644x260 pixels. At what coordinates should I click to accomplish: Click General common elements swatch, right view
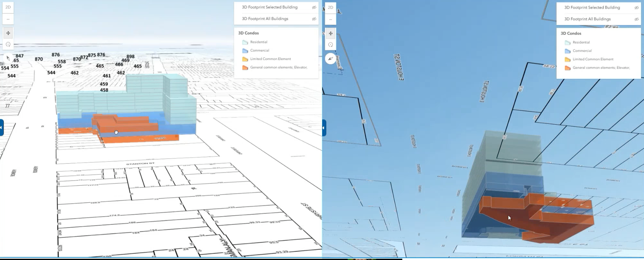(x=568, y=68)
